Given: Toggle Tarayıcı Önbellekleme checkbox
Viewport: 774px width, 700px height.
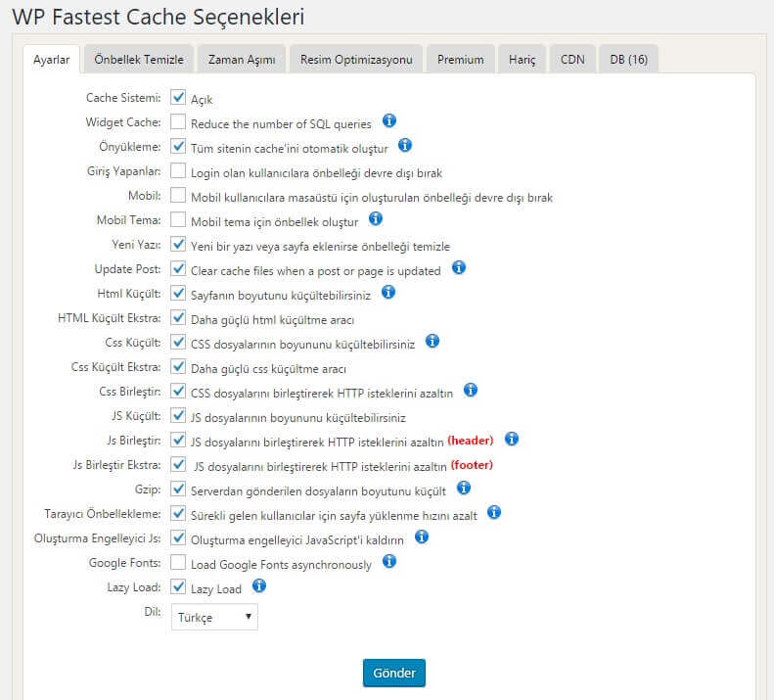Looking at the screenshot, I should tap(178, 513).
